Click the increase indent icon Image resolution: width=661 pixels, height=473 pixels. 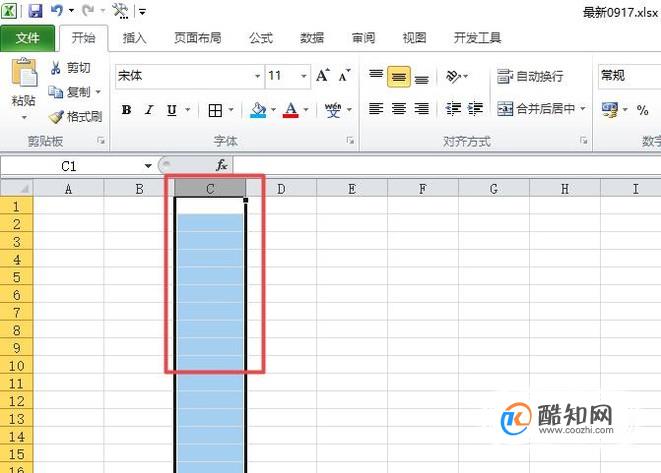click(475, 109)
